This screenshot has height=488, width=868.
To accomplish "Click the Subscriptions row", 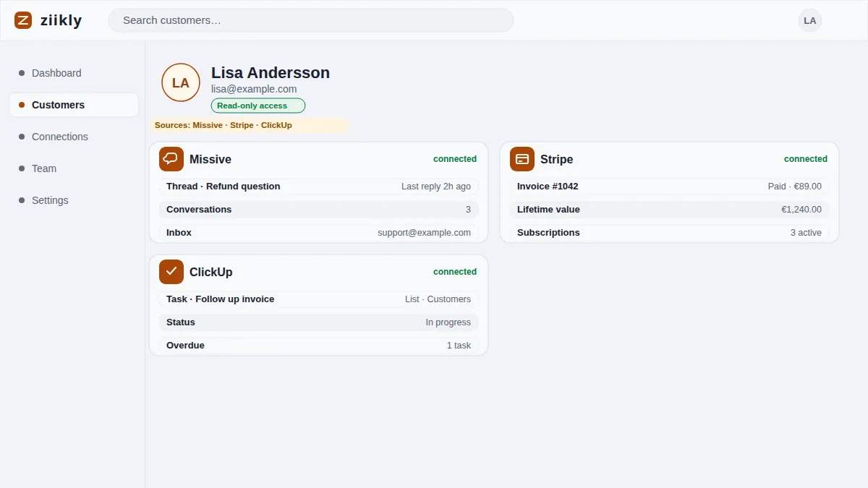I will pos(669,233).
